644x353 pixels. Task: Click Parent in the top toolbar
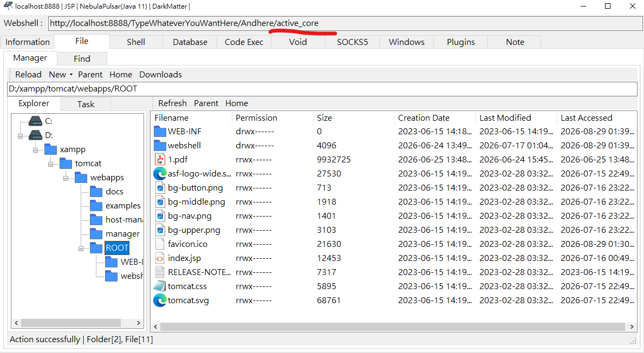click(x=90, y=74)
